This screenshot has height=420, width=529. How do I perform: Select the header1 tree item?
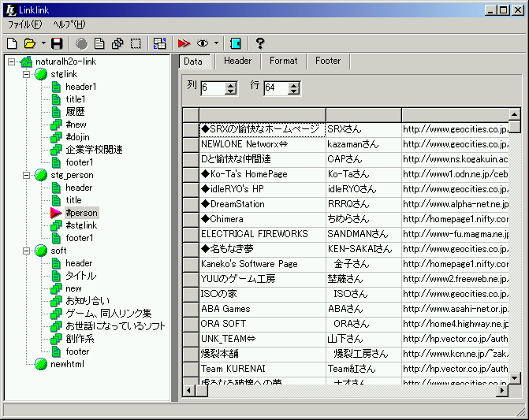point(81,87)
